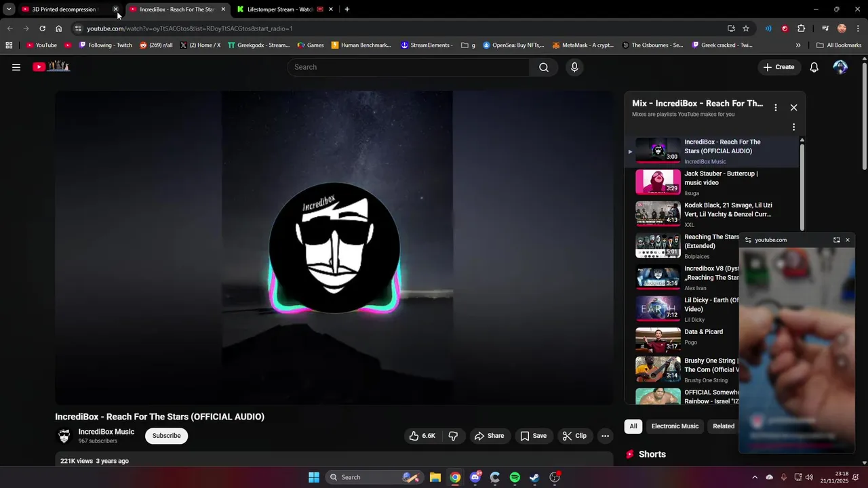Click taskbar volume speaker icon
The image size is (868, 488).
pos(808,477)
